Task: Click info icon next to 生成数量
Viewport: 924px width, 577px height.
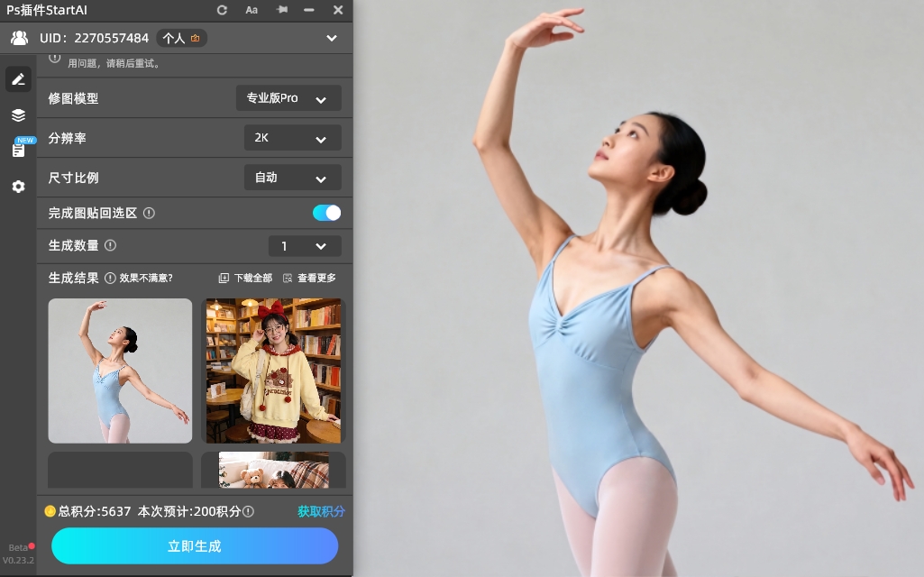Action: tap(110, 245)
